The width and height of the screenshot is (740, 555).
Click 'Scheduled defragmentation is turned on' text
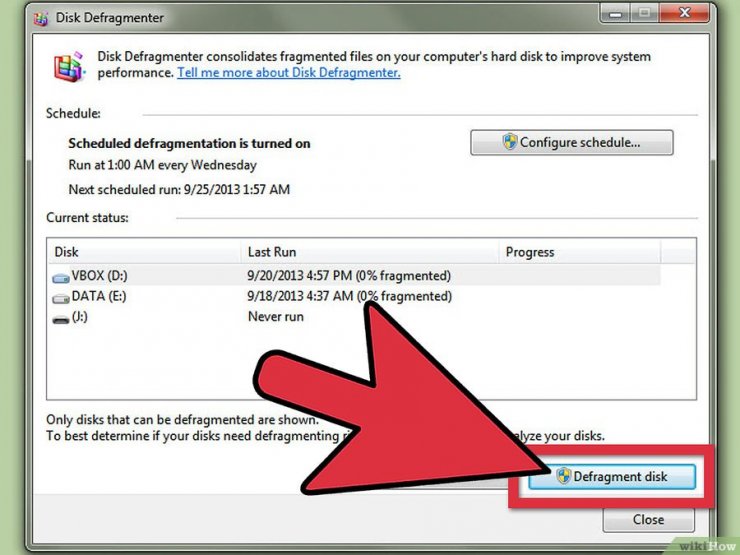[x=189, y=143]
